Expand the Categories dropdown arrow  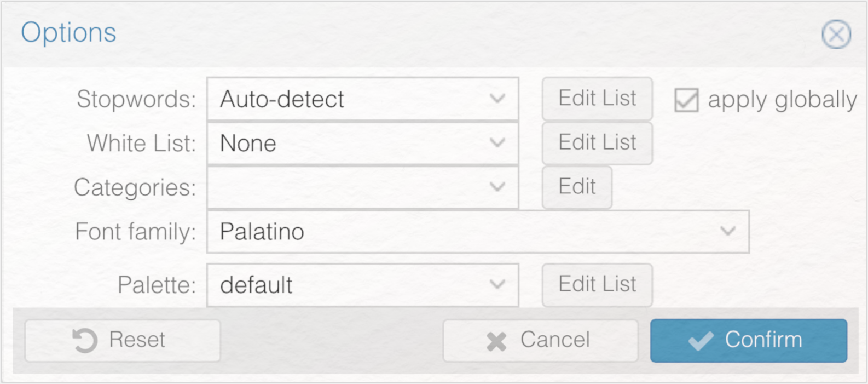[497, 187]
